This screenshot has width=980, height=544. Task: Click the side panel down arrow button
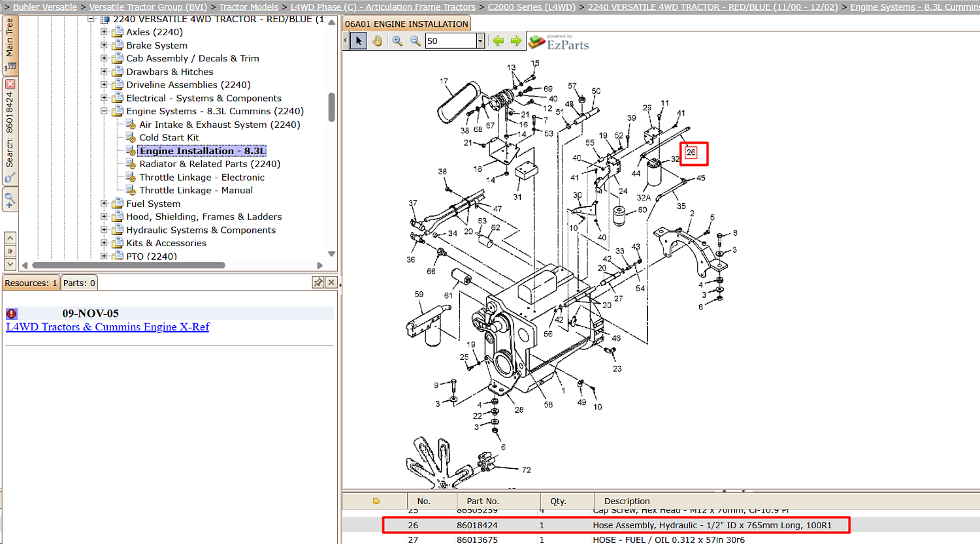click(x=10, y=264)
